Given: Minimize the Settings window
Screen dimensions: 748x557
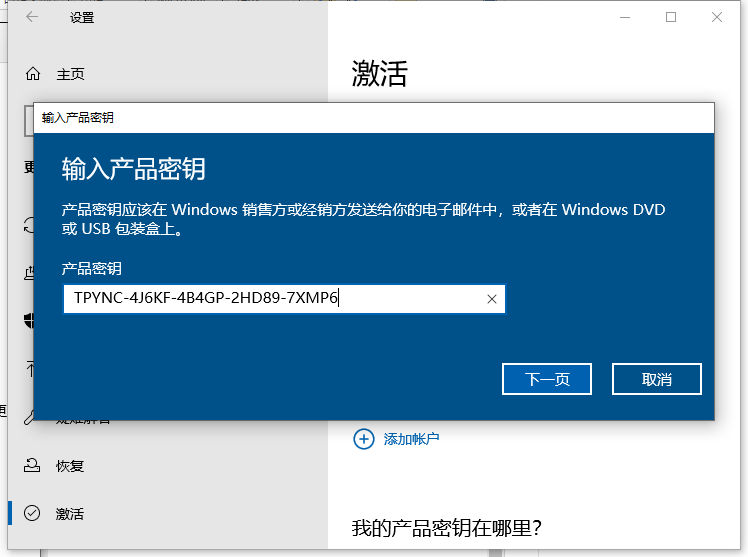Looking at the screenshot, I should tap(625, 17).
